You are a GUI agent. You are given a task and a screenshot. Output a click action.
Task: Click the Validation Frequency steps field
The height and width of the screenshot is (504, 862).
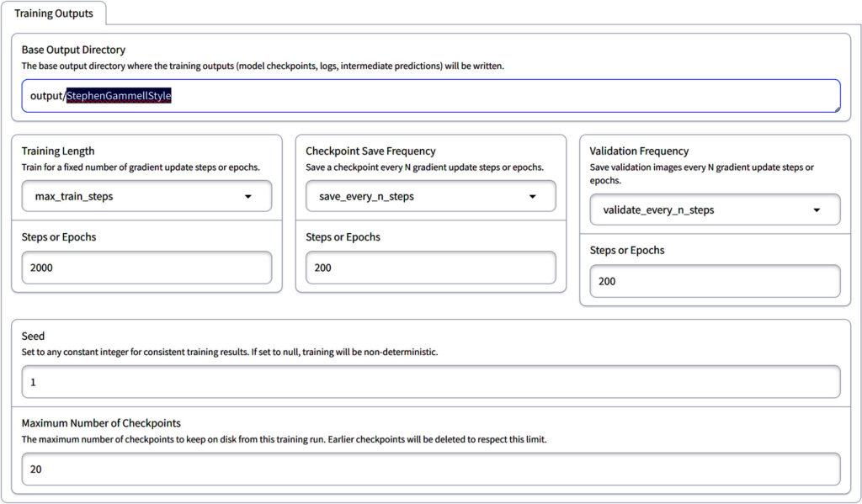click(715, 281)
